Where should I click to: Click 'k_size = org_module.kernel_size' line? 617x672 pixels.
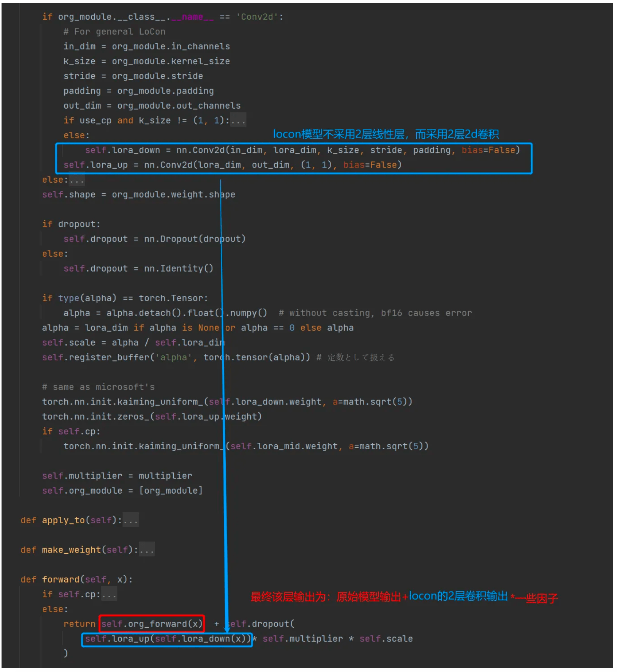[147, 61]
